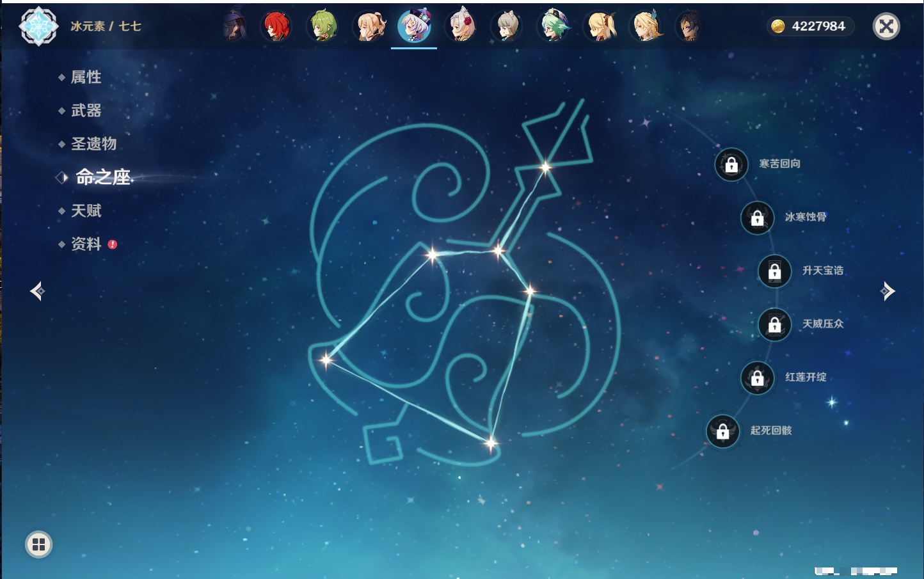Open the 圣遗物 artifacts tab
This screenshot has height=579, width=924.
point(93,144)
